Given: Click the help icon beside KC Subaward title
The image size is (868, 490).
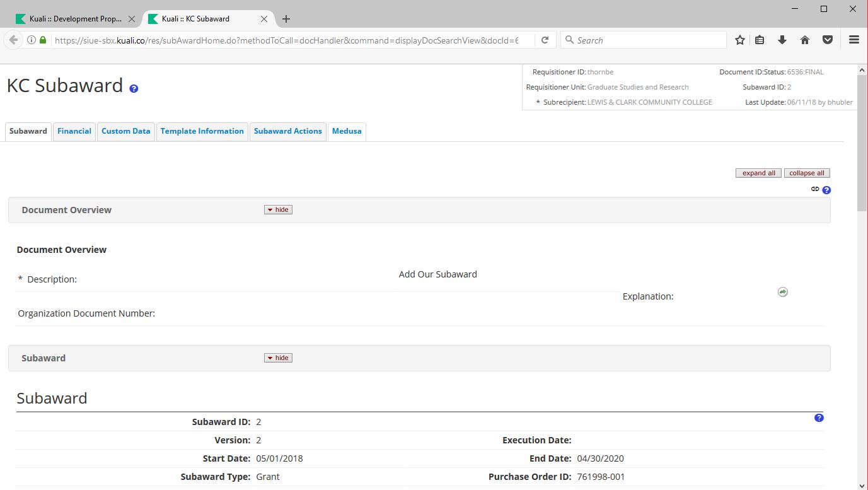Looking at the screenshot, I should (x=134, y=89).
